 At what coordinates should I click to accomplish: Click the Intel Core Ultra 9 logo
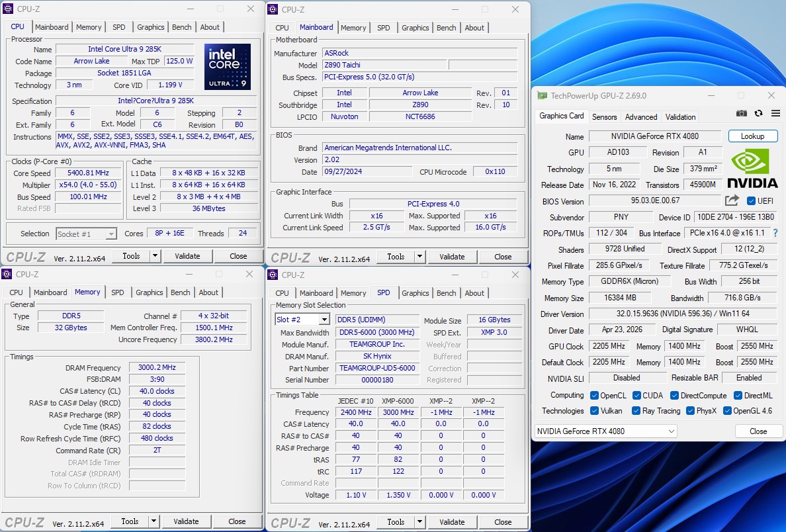(x=228, y=67)
